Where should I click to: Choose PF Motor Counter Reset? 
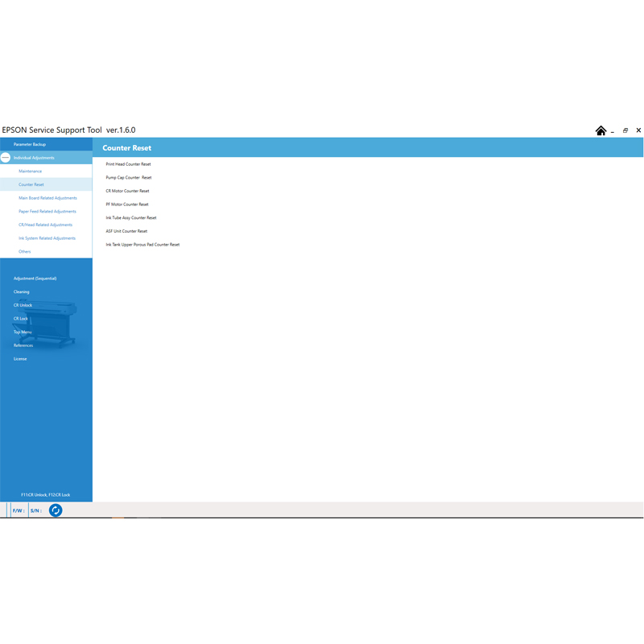click(127, 204)
